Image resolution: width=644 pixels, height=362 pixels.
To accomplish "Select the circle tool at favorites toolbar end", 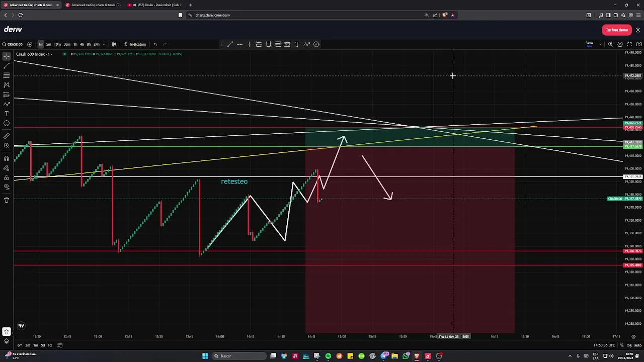I will (x=316, y=44).
